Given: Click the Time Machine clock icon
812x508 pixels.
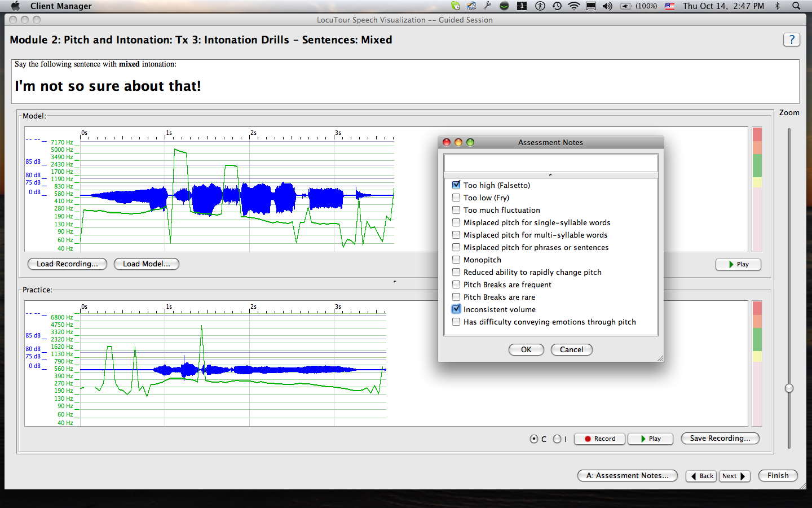Looking at the screenshot, I should pyautogui.click(x=557, y=6).
